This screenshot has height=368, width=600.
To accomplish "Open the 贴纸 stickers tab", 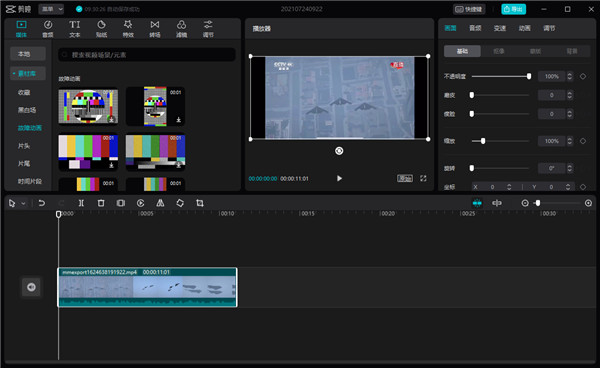I will coord(101,29).
